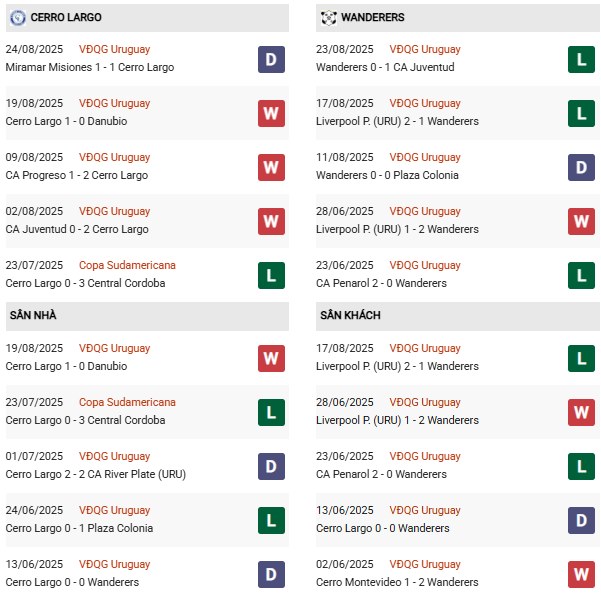Screen dimensions: 601x597
Task: Click W badge for Cerro Montevideo 1-2 Wanderers
Action: (582, 574)
